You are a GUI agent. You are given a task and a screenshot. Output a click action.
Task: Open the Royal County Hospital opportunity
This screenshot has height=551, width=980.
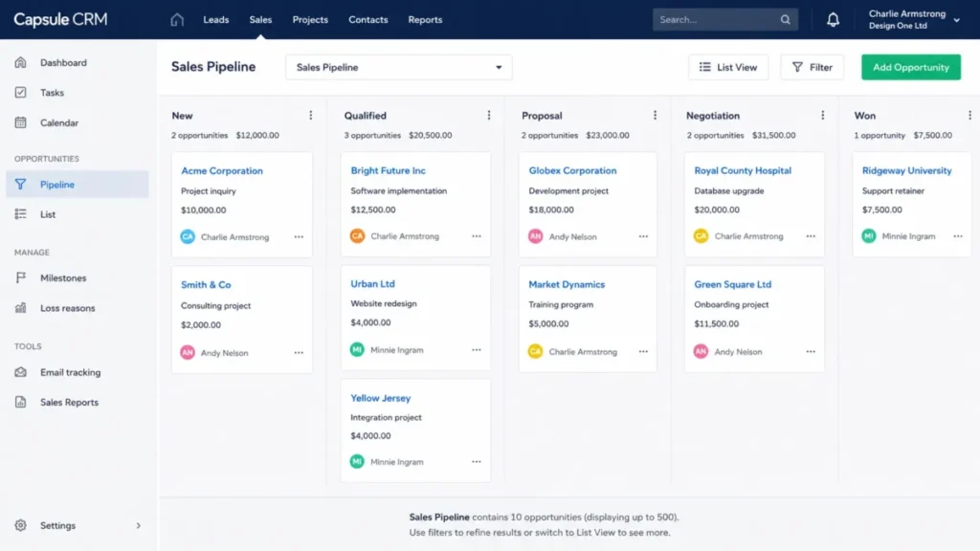[x=743, y=170]
